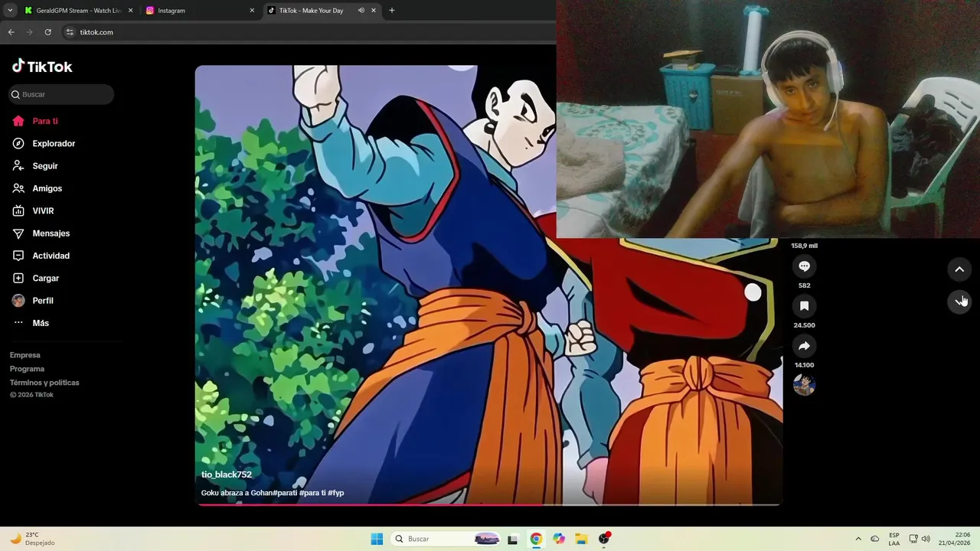
Task: Open File Explorer from the taskbar
Action: pyautogui.click(x=581, y=539)
